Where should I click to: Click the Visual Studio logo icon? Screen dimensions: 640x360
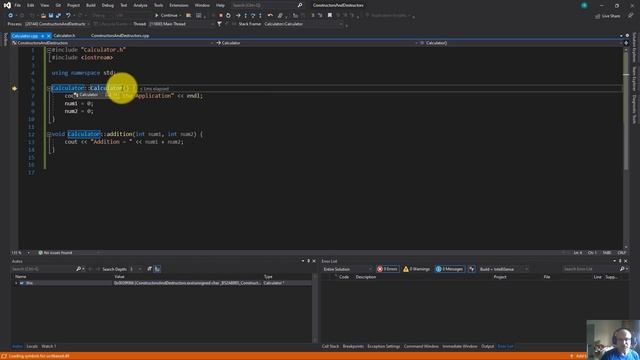pyautogui.click(x=7, y=5)
